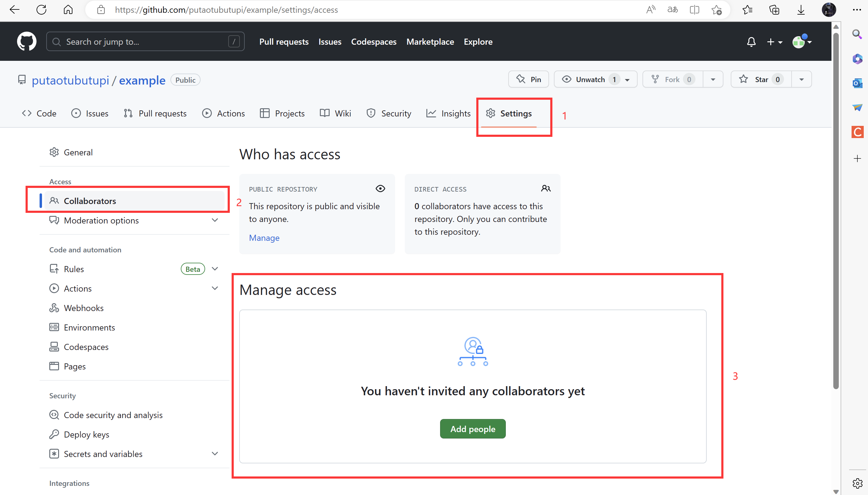The width and height of the screenshot is (868, 495).
Task: Open the Marketplace menu item
Action: click(x=430, y=41)
